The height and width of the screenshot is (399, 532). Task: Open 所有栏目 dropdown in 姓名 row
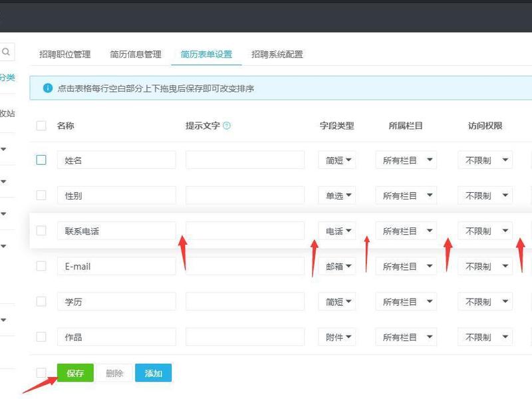[406, 160]
